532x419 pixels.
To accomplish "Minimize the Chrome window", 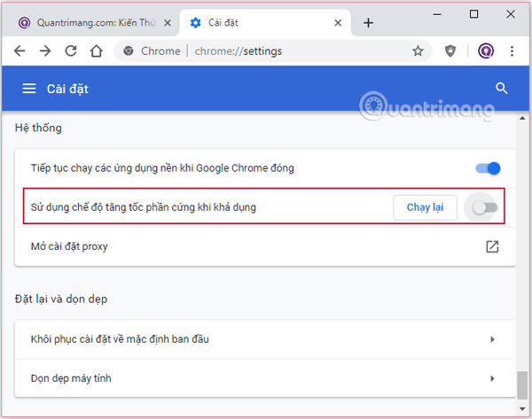I will pos(437,14).
